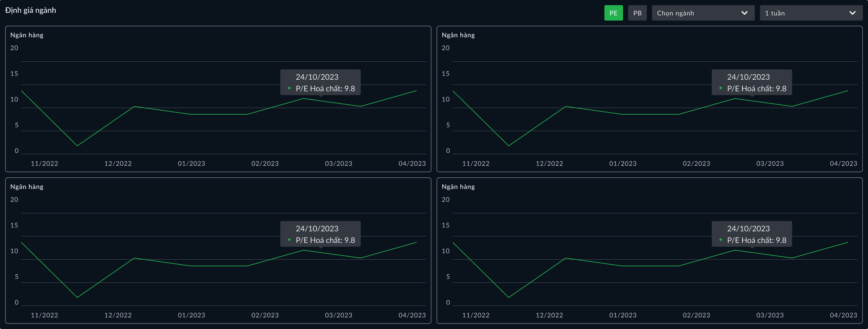Click the green dot in top-right chart tooltip
Screen dimensions: 868x329
tap(720, 88)
